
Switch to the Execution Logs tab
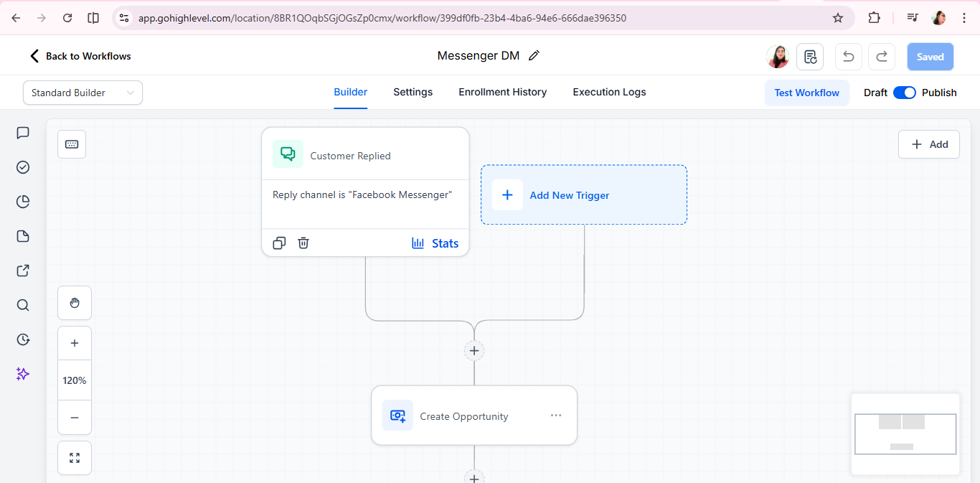coord(608,92)
